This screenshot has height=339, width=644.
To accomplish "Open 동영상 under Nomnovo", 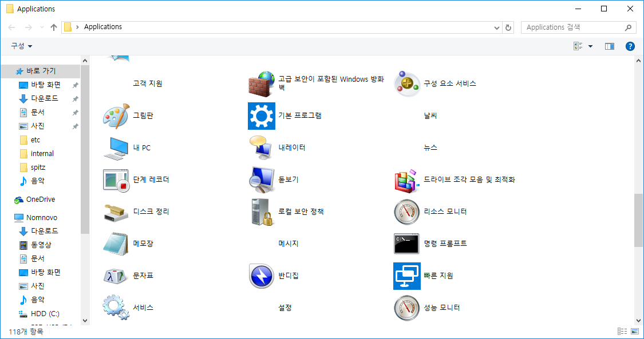I will (x=41, y=245).
